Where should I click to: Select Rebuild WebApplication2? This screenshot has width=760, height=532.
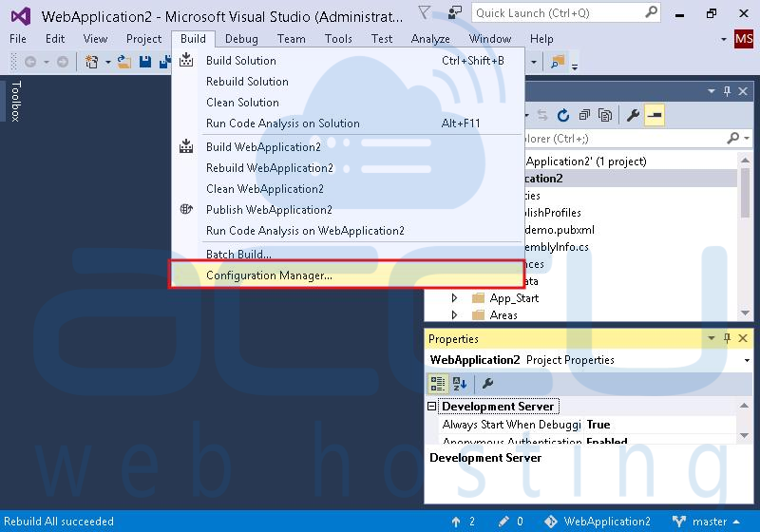click(x=348, y=167)
